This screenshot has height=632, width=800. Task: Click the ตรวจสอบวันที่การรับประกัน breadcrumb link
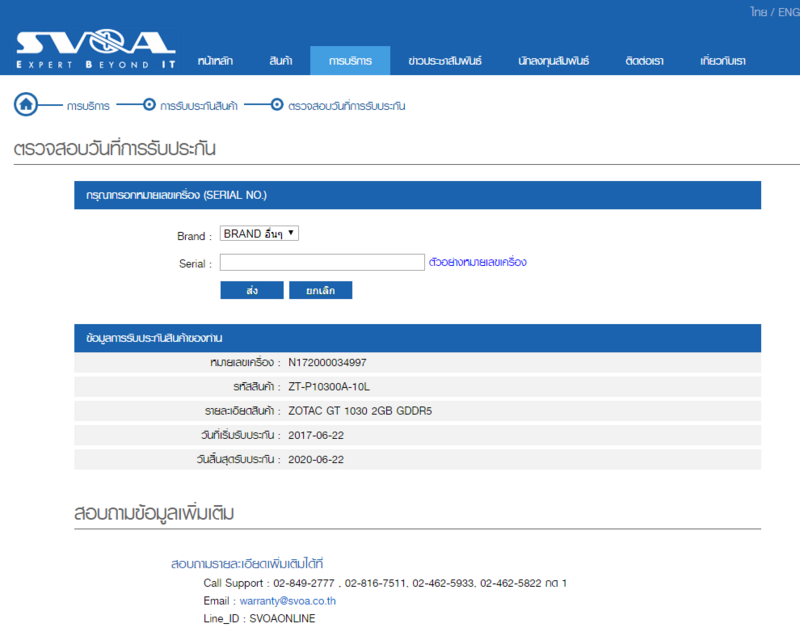click(x=347, y=106)
